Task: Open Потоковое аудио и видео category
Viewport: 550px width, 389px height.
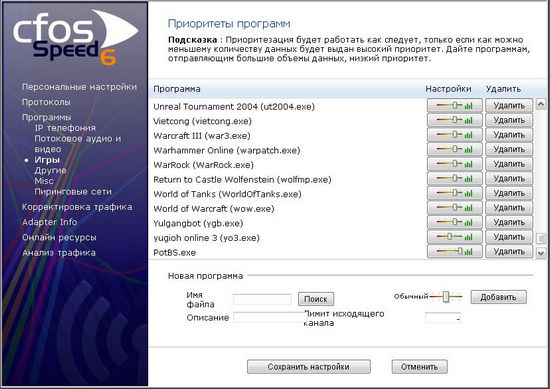Action: [78, 144]
